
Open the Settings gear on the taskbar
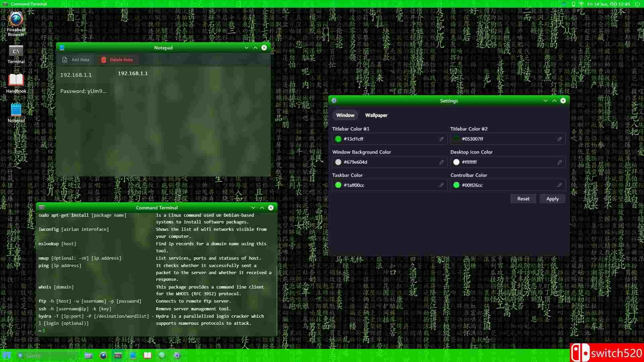(177, 355)
